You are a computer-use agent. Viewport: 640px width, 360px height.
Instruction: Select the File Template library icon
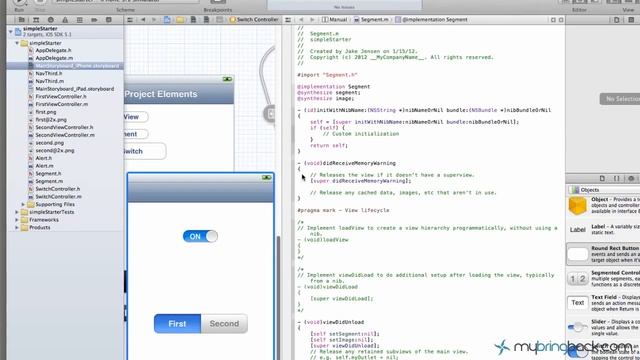coord(602,178)
